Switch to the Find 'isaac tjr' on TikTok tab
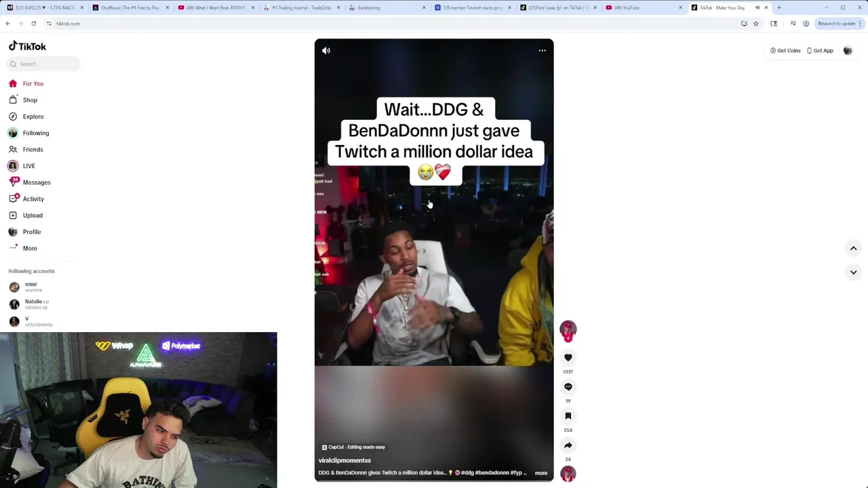 tap(557, 7)
